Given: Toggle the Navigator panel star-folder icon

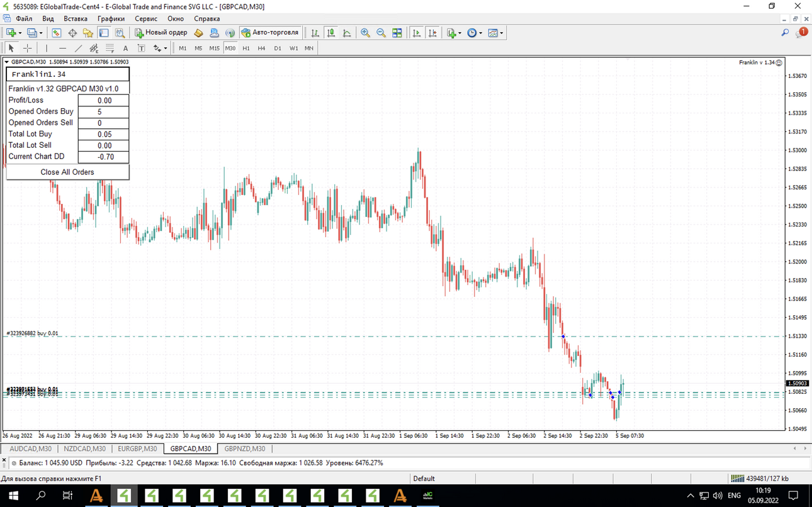Looking at the screenshot, I should pyautogui.click(x=88, y=33).
